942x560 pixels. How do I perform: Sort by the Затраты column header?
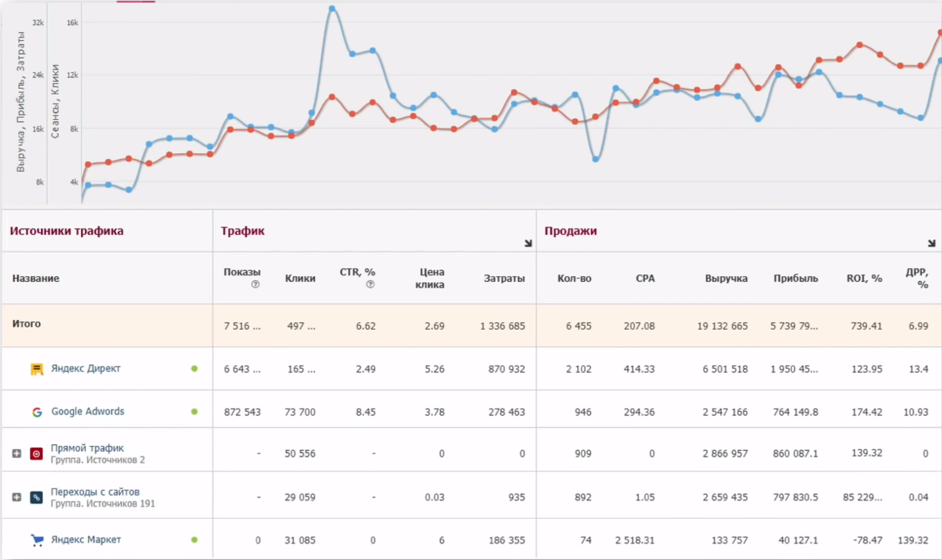[504, 278]
